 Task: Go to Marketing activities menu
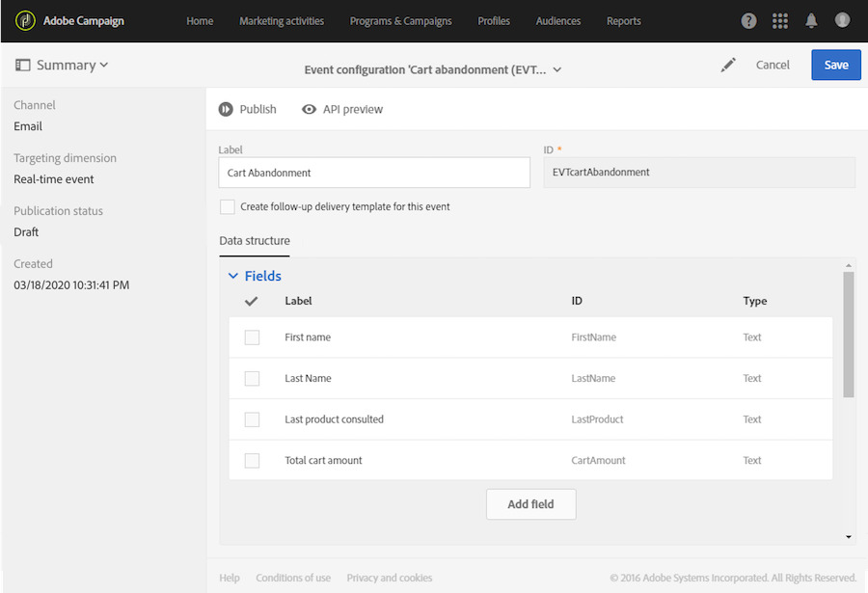pyautogui.click(x=282, y=20)
